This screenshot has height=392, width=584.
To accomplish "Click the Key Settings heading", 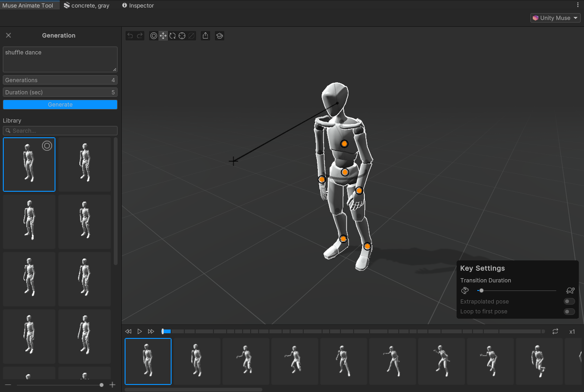I will click(x=482, y=268).
